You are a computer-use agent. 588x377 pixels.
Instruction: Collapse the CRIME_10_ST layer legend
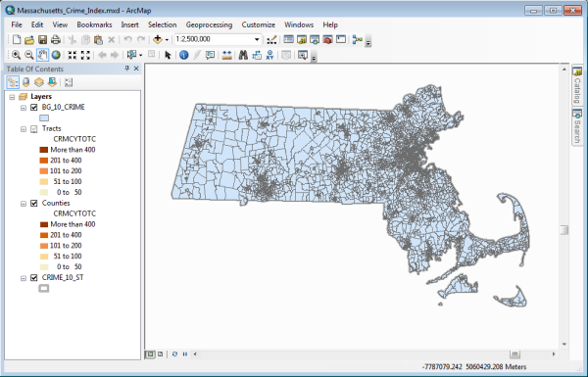coord(24,278)
